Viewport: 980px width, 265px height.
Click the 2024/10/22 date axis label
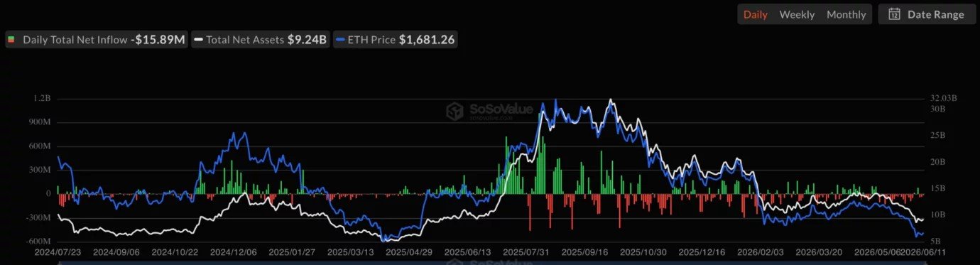pyautogui.click(x=175, y=252)
